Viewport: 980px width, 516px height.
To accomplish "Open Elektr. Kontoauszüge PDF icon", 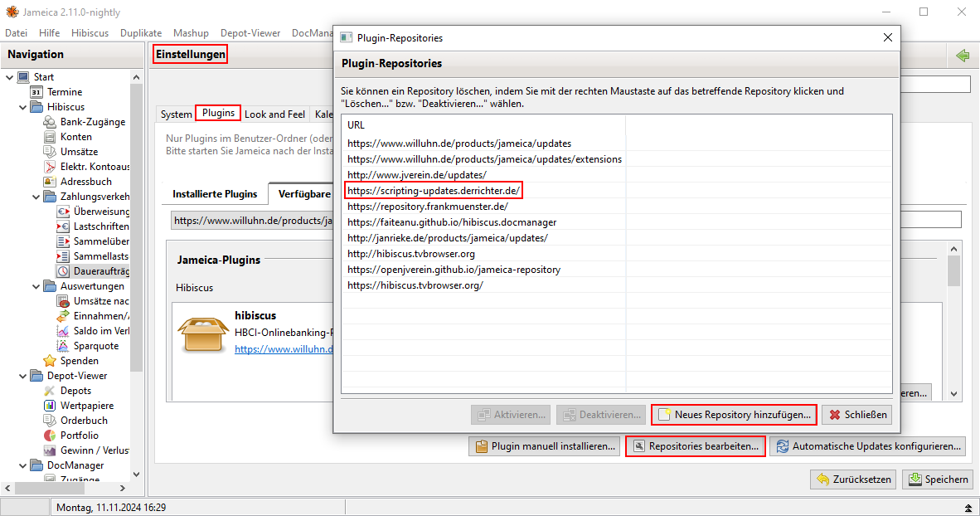I will [x=50, y=167].
